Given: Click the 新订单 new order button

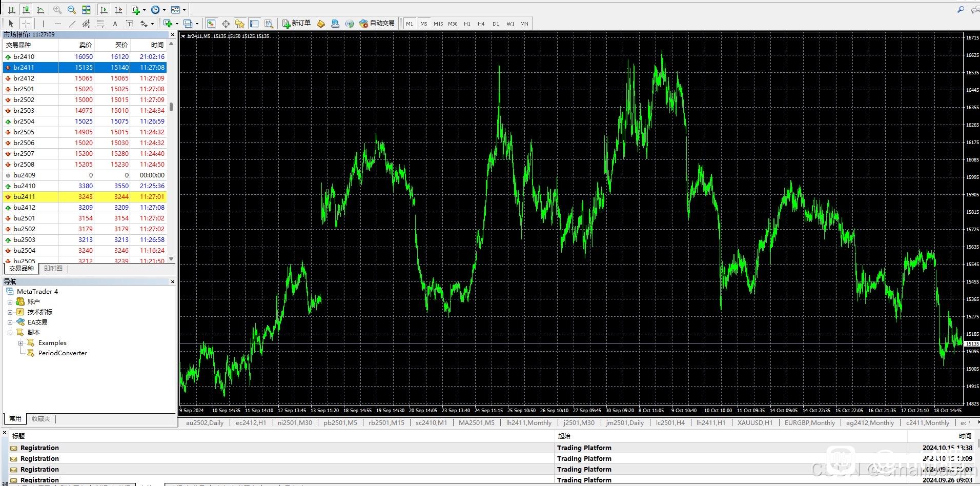Looking at the screenshot, I should [x=297, y=24].
